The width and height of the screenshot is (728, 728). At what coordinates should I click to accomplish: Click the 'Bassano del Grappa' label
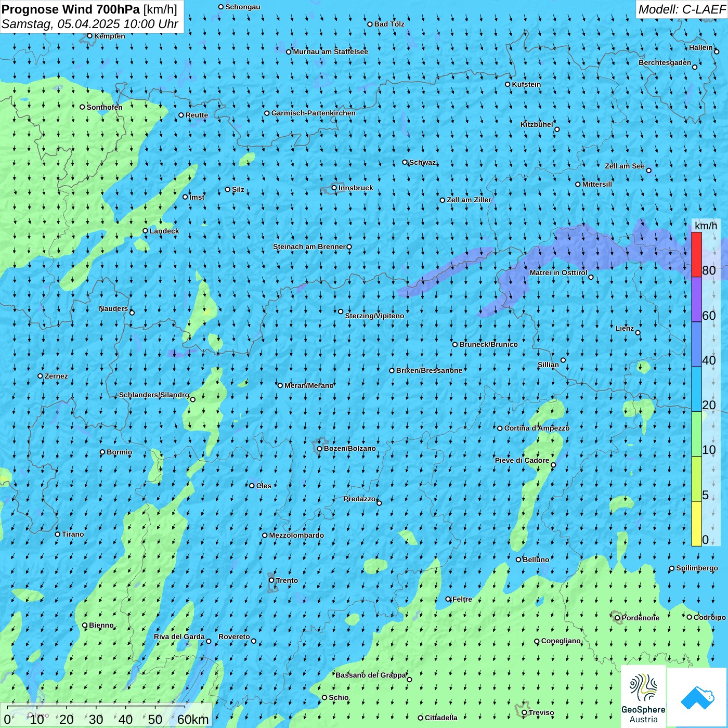pyautogui.click(x=371, y=675)
